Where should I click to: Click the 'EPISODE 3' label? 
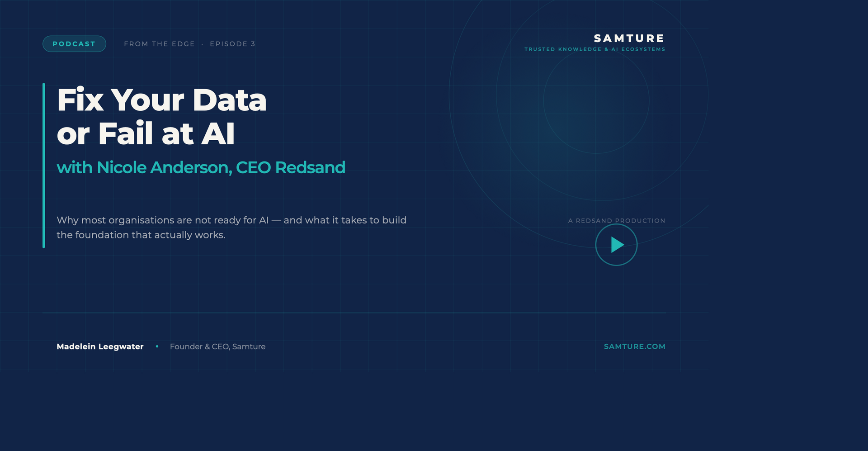click(x=232, y=44)
